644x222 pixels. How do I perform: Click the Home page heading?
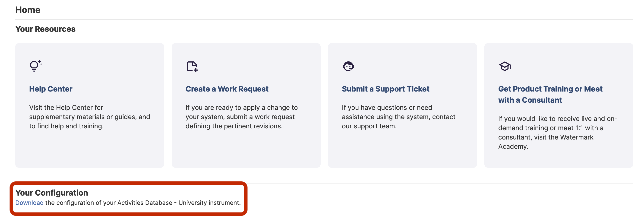coord(28,10)
